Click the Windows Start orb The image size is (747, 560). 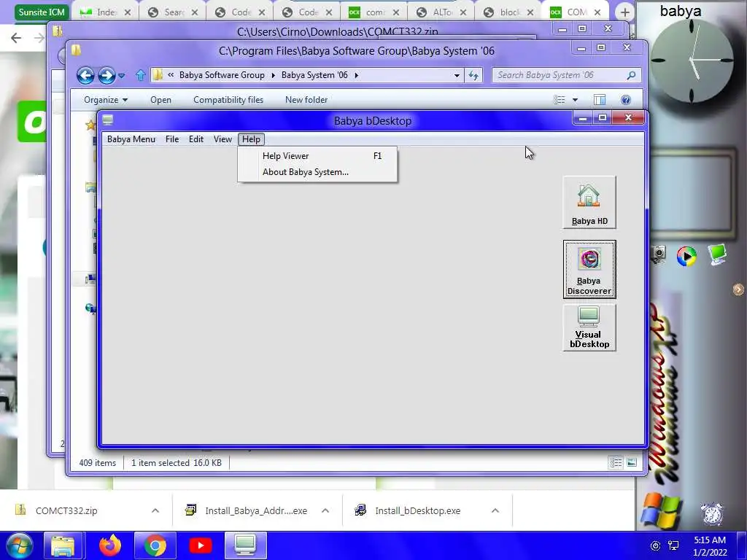point(18,545)
